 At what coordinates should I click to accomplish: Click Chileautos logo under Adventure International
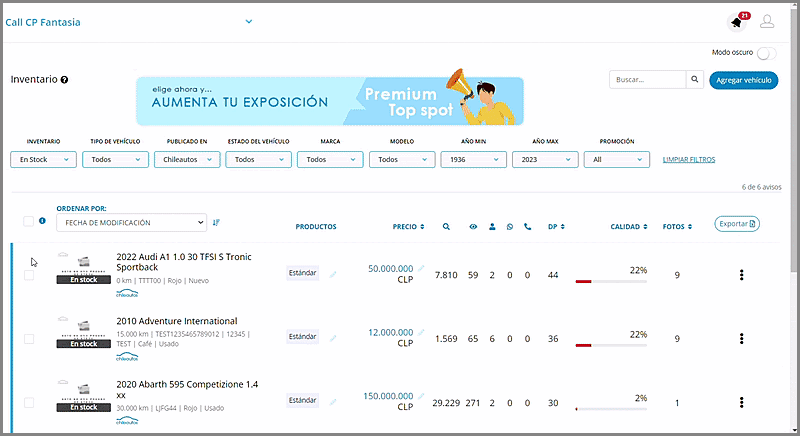pyautogui.click(x=127, y=356)
